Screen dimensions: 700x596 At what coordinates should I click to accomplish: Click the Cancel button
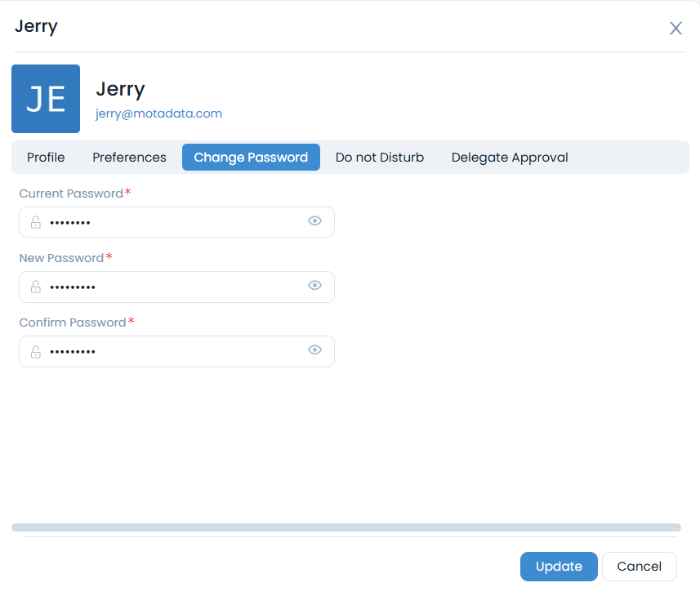tap(639, 567)
